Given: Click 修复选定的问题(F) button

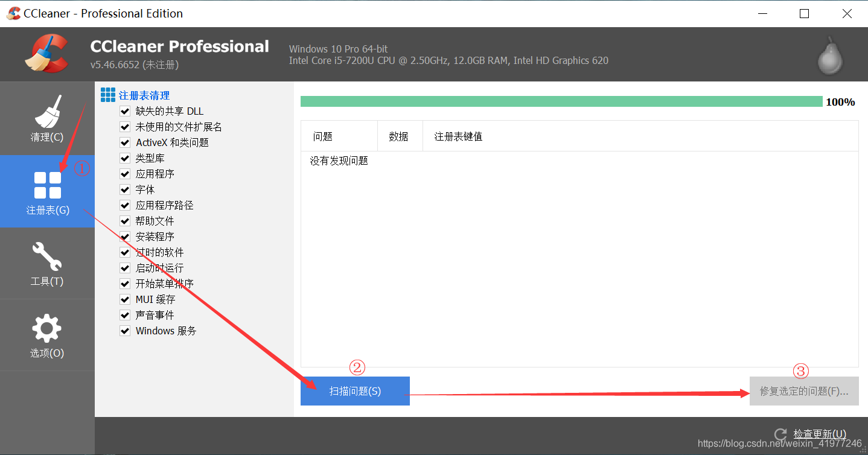Looking at the screenshot, I should pos(804,391).
